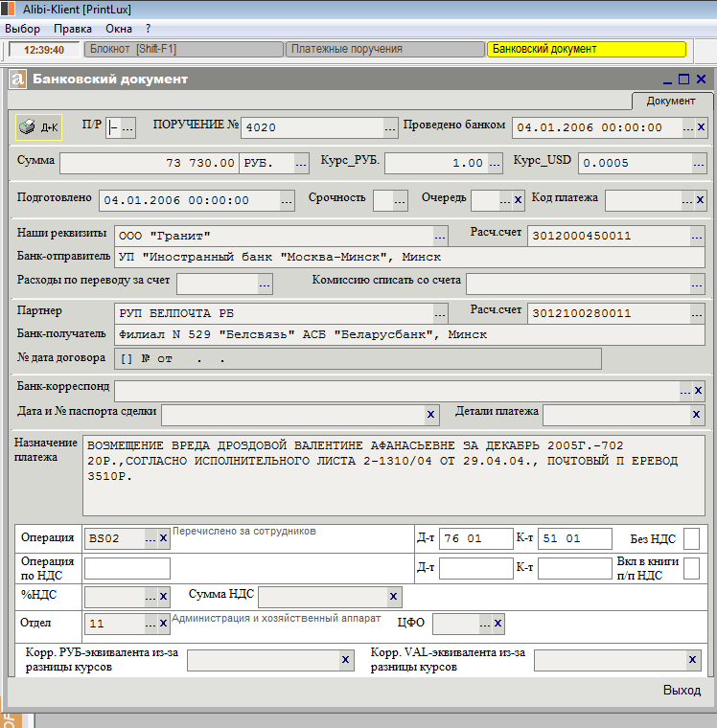Open Очередь ellipsis selector

(505, 201)
